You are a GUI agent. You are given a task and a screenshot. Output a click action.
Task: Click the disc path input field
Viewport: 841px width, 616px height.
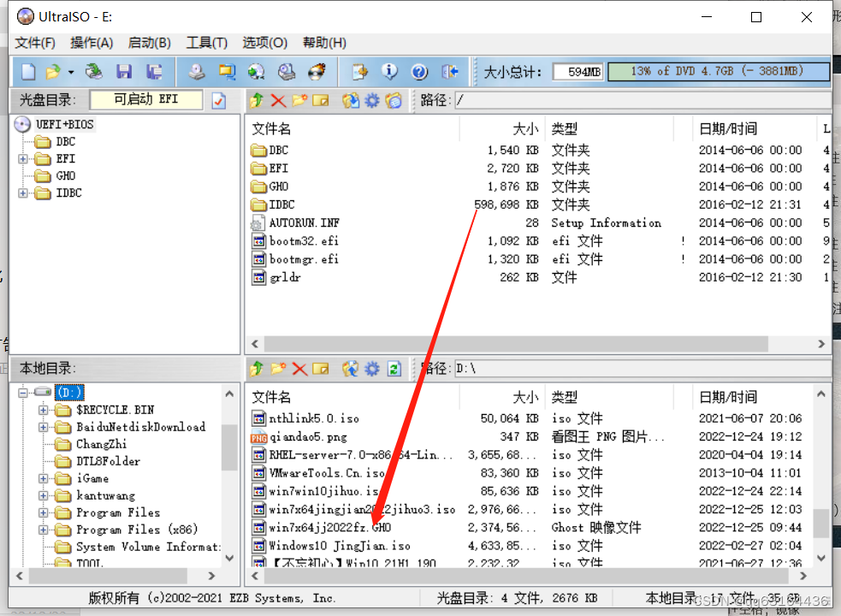click(x=643, y=100)
